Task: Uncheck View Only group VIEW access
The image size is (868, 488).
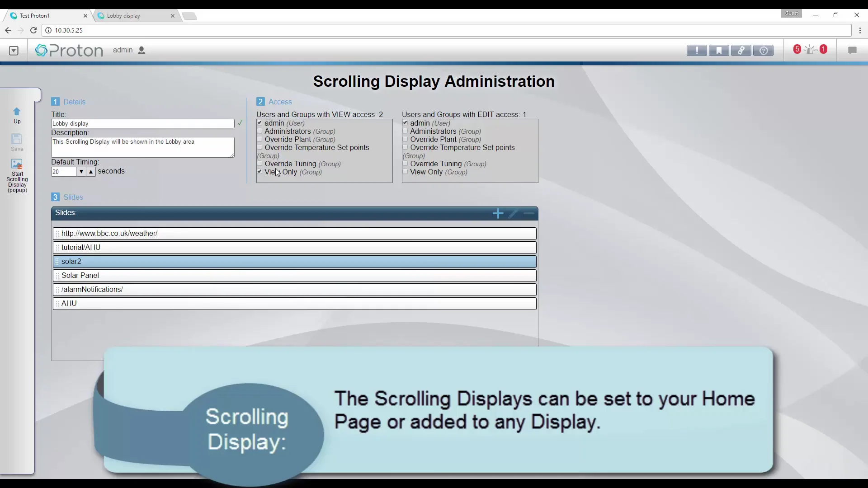Action: (x=260, y=172)
